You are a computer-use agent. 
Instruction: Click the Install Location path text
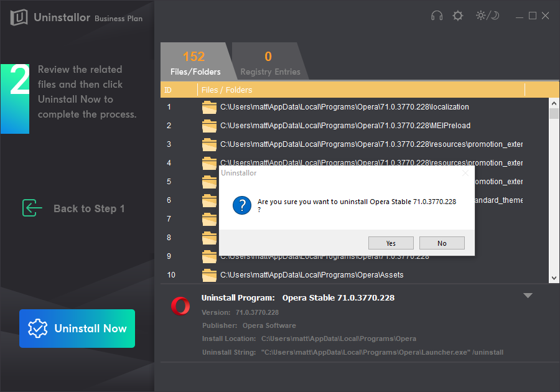coord(338,338)
